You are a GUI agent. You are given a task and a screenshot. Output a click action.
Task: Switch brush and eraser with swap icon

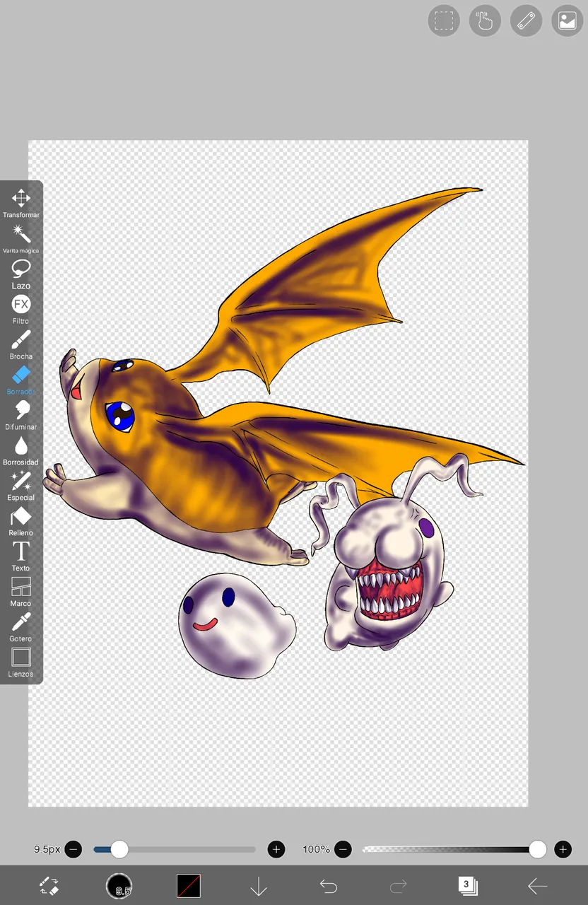(49, 885)
